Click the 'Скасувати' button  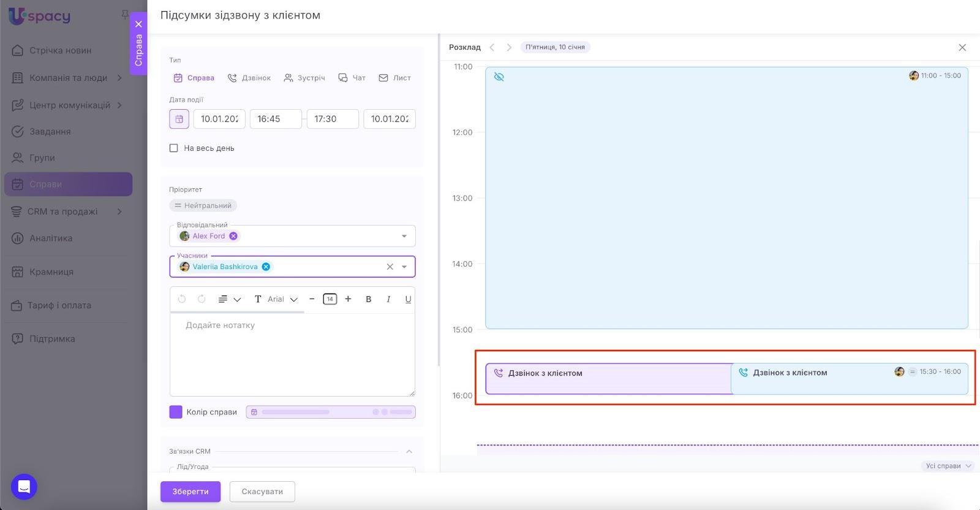point(262,492)
